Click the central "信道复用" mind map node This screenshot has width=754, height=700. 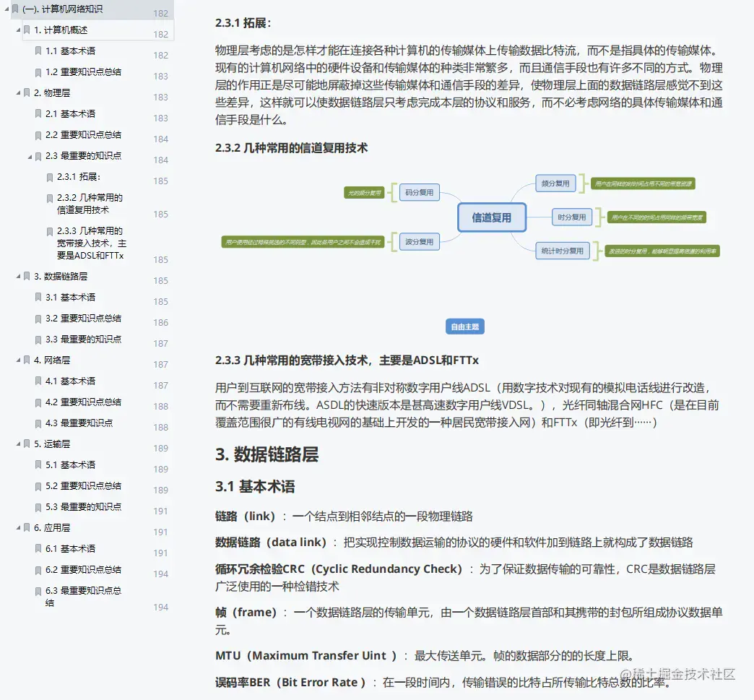492,217
